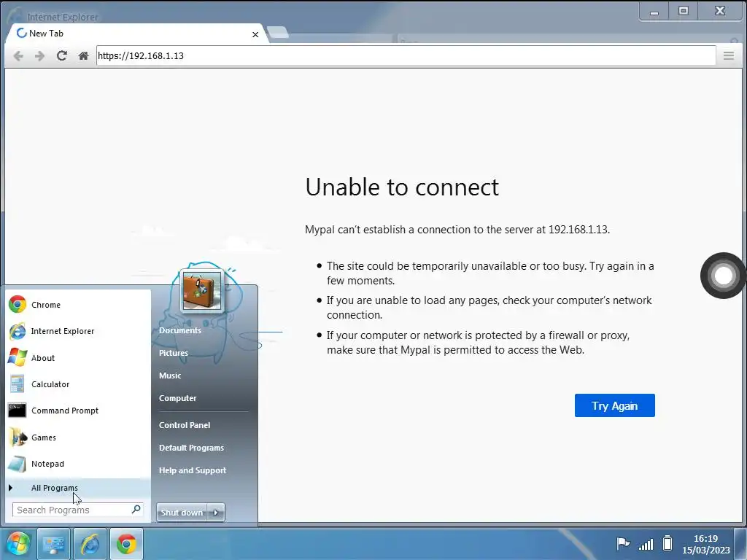
Task: Expand All Programs list
Action: [x=78, y=488]
